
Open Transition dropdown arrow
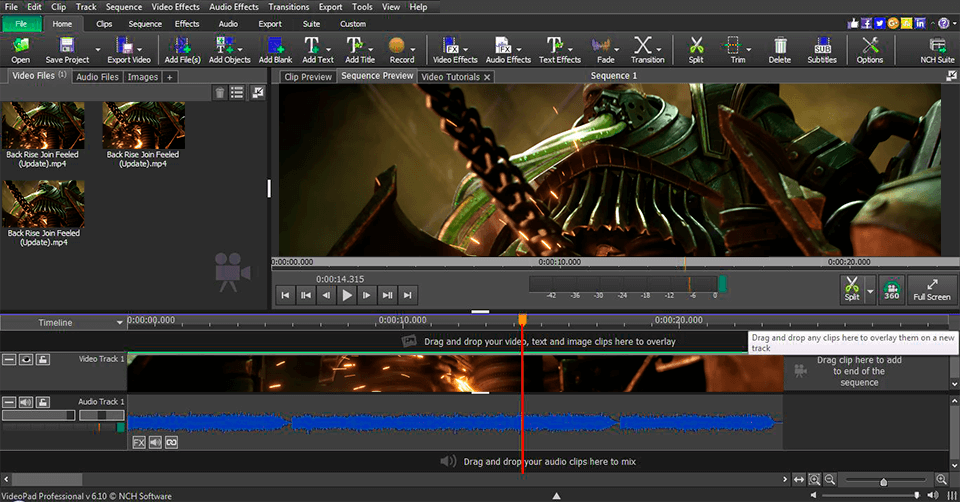pyautogui.click(x=659, y=50)
